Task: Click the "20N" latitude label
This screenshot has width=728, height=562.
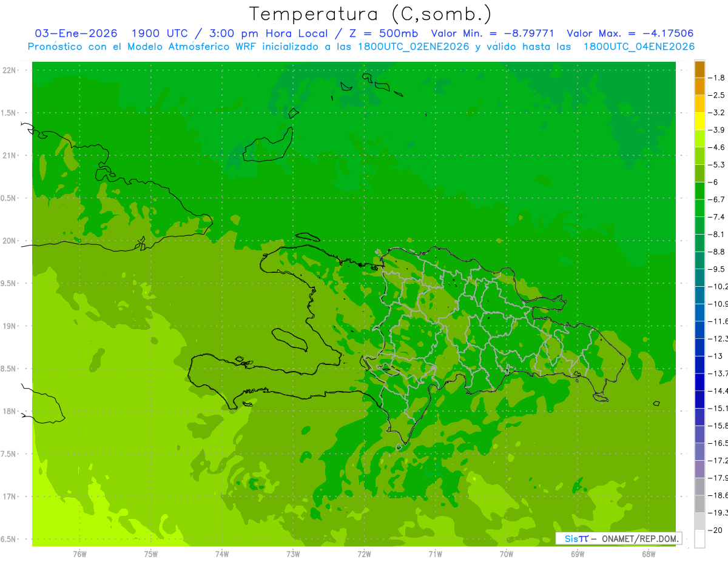Action: point(8,241)
